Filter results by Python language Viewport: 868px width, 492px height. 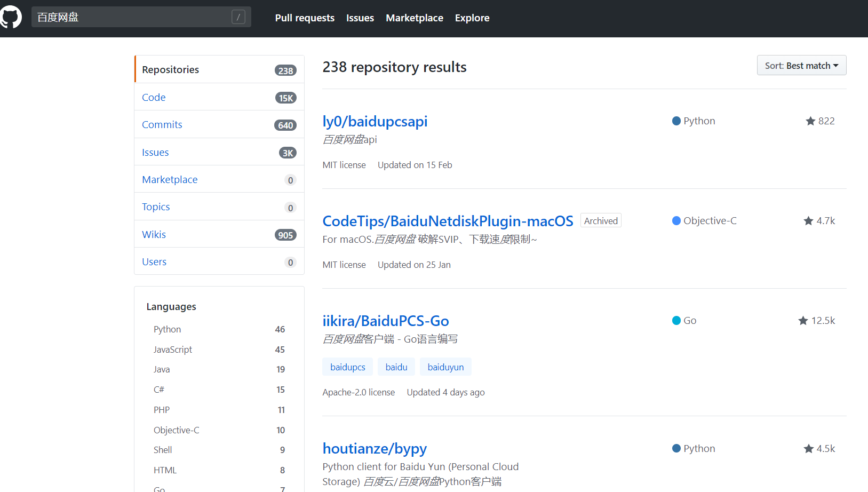167,329
